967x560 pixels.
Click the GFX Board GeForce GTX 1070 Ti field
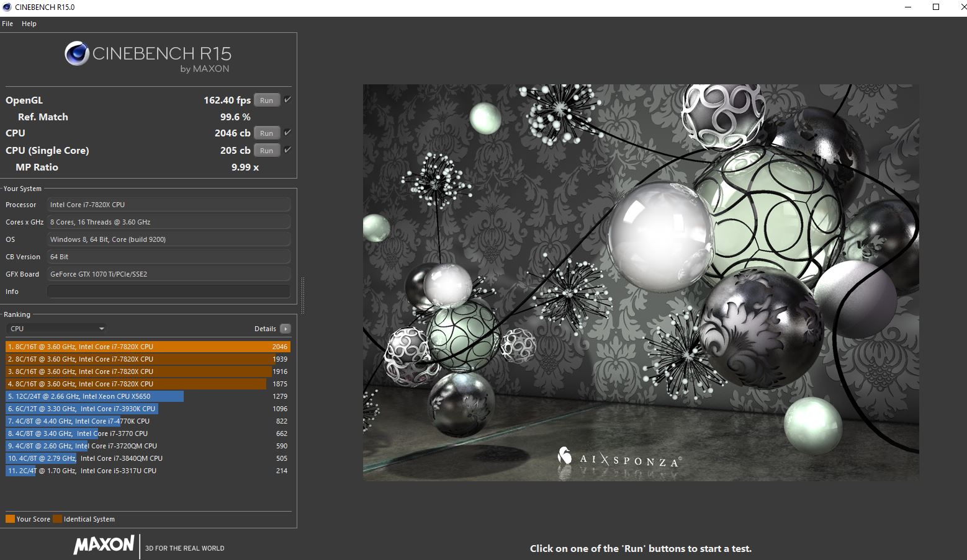(169, 274)
